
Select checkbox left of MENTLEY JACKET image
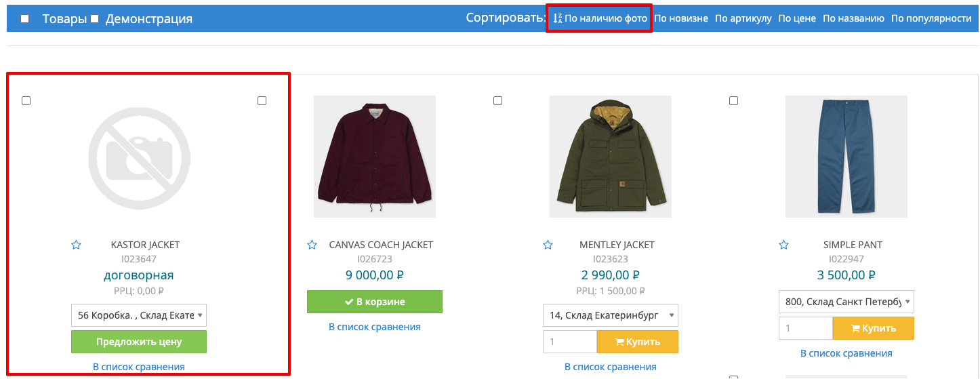pos(497,101)
